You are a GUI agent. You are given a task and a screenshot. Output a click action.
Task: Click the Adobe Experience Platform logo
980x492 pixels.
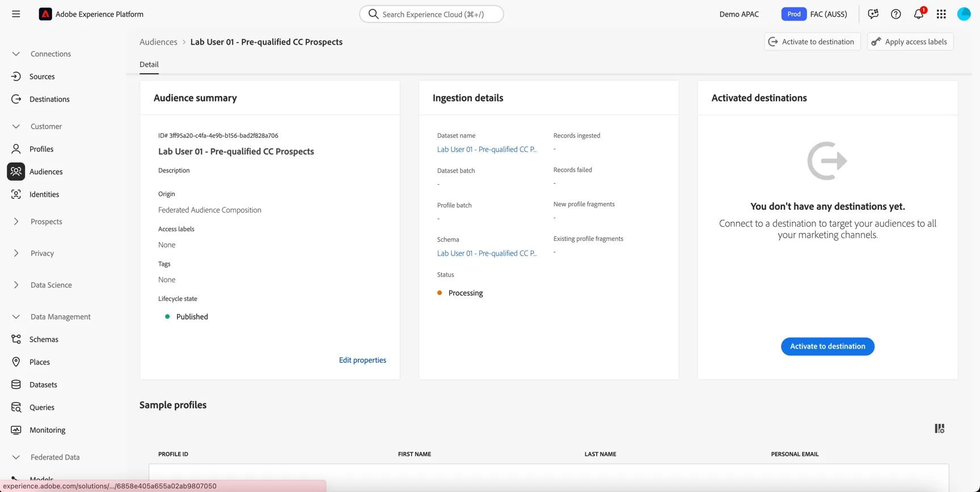(x=45, y=14)
